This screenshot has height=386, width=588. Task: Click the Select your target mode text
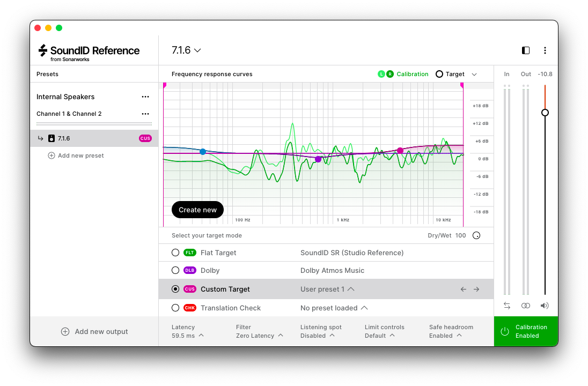[207, 235]
